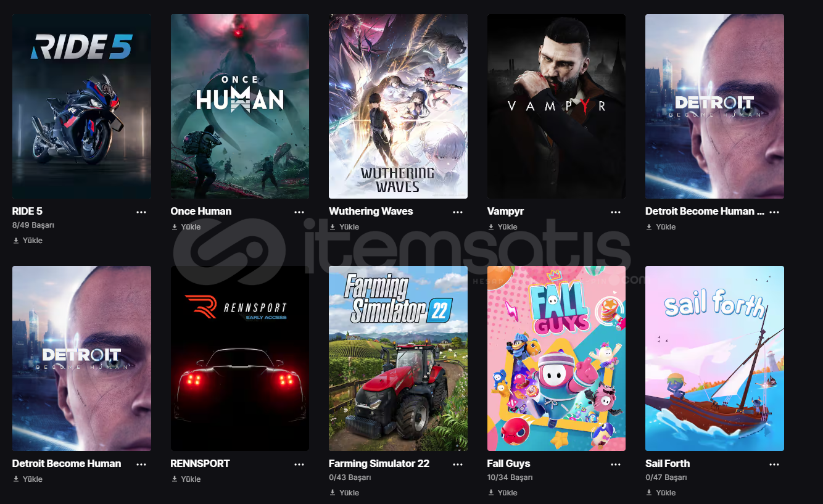This screenshot has height=504, width=823.
Task: Click Yükle under RENNSPORT
Action: point(186,479)
